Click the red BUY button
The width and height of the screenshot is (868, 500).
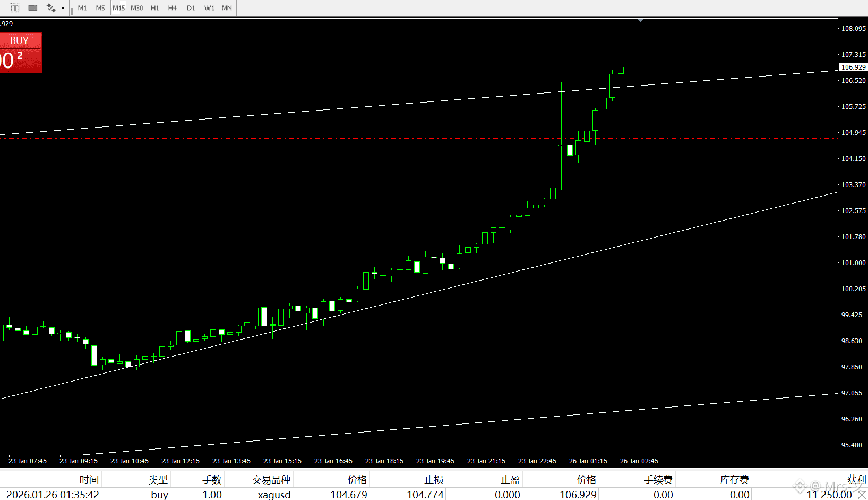(20, 40)
